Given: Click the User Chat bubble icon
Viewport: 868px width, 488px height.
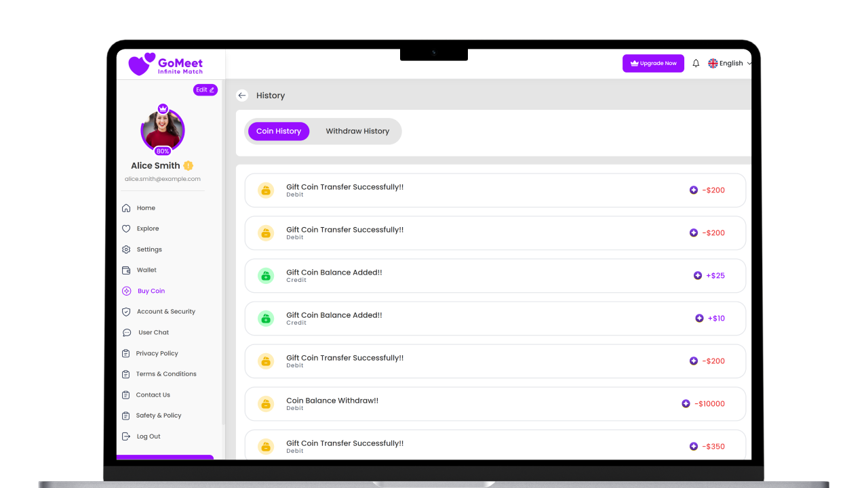Looking at the screenshot, I should pyautogui.click(x=127, y=333).
